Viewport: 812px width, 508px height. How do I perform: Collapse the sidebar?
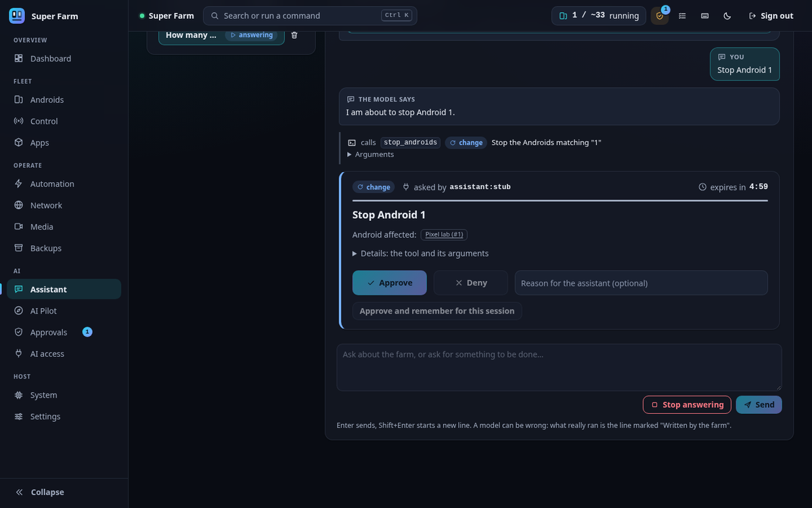click(64, 492)
